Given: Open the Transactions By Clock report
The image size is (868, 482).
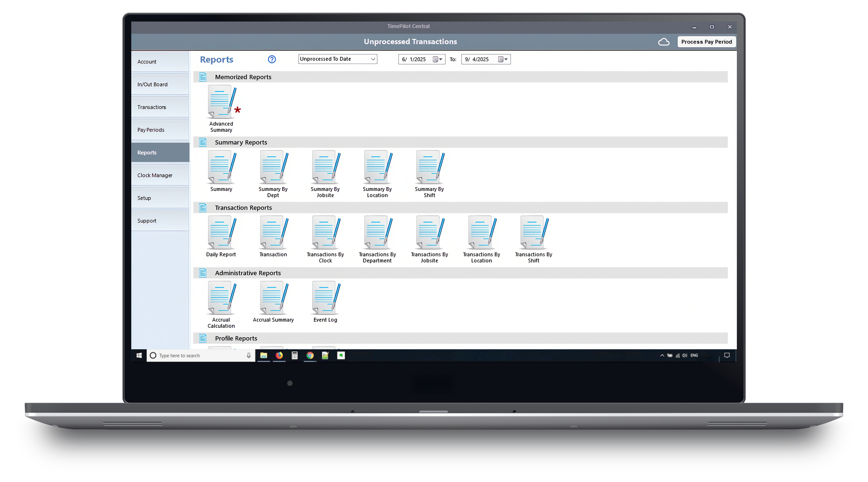Looking at the screenshot, I should (x=325, y=234).
